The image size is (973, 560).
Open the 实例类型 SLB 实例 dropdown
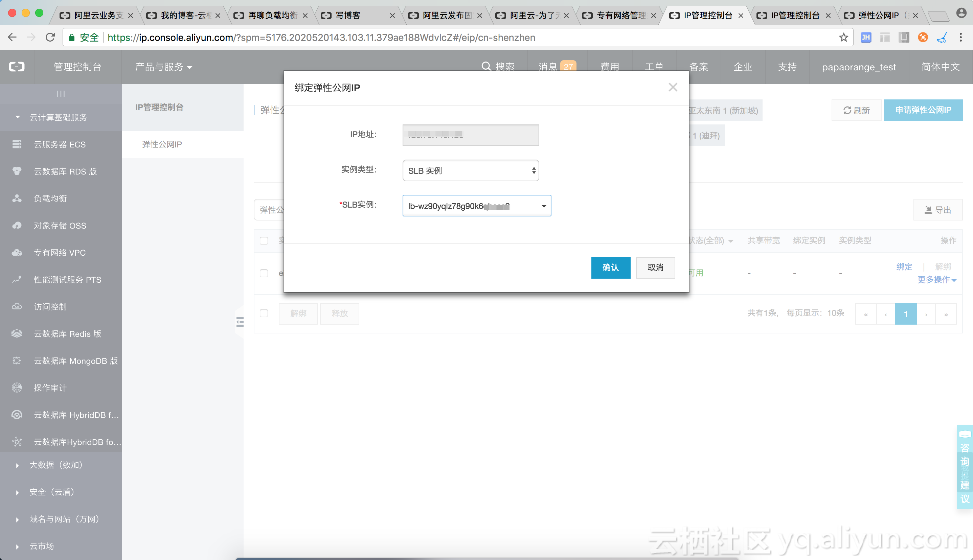[471, 170]
